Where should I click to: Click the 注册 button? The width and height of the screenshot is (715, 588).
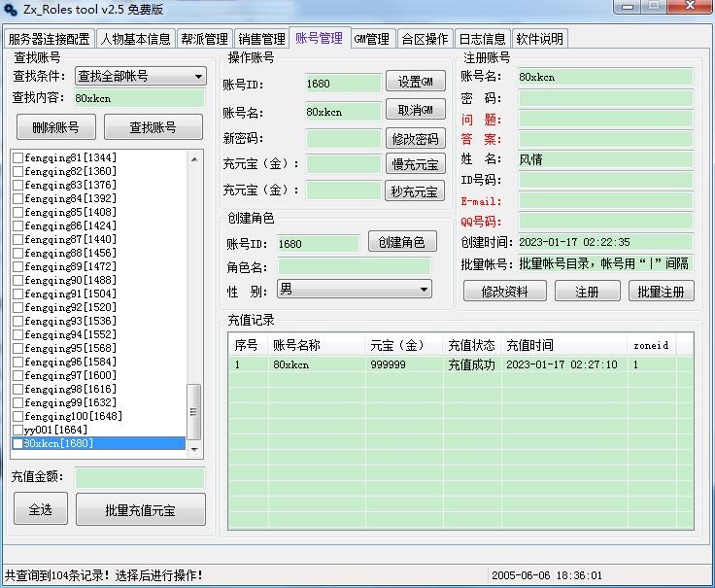588,291
